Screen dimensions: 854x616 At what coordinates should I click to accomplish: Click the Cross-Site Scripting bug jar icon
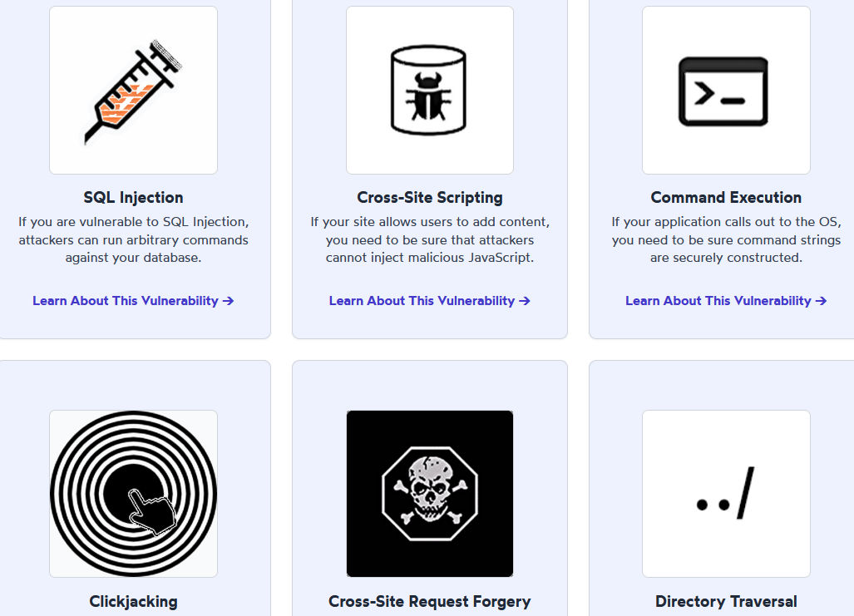430,91
